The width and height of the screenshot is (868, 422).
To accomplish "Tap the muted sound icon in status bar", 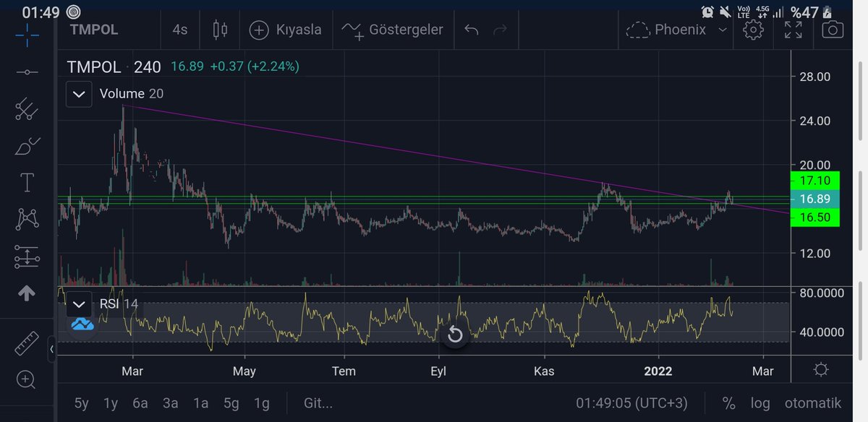I will point(727,12).
